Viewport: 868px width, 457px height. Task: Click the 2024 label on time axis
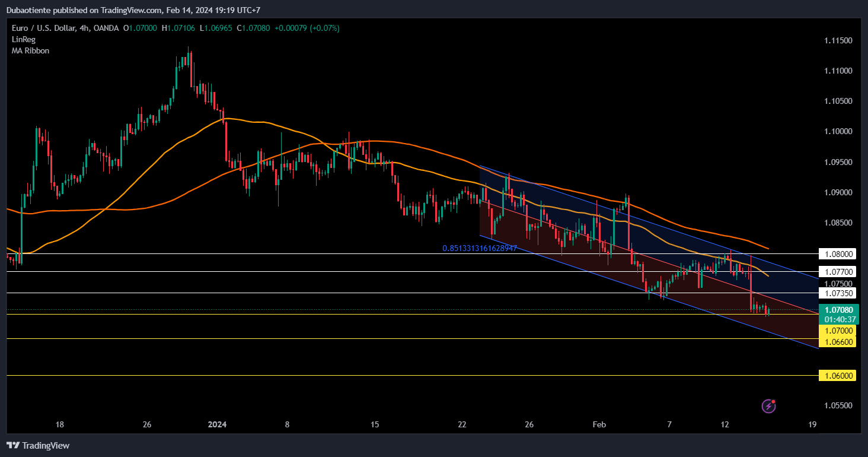click(218, 424)
